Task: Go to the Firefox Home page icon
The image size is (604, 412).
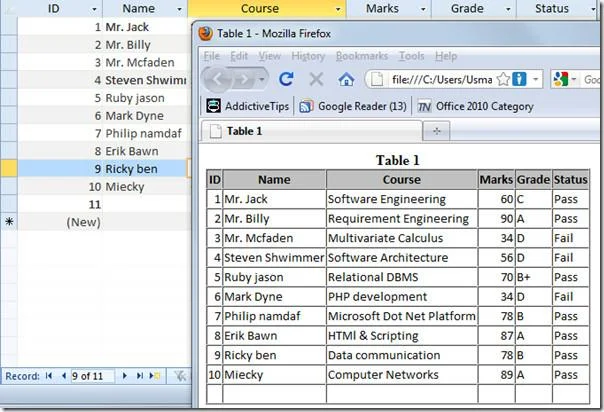Action: click(346, 79)
